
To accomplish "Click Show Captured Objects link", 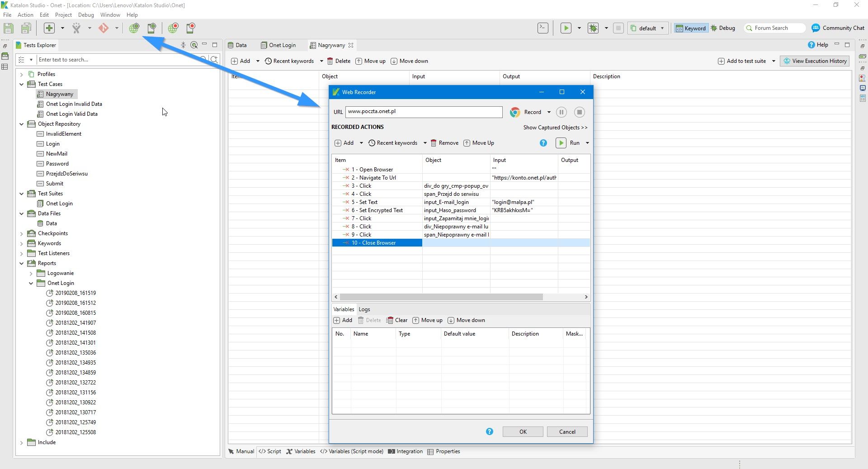I will pos(555,128).
